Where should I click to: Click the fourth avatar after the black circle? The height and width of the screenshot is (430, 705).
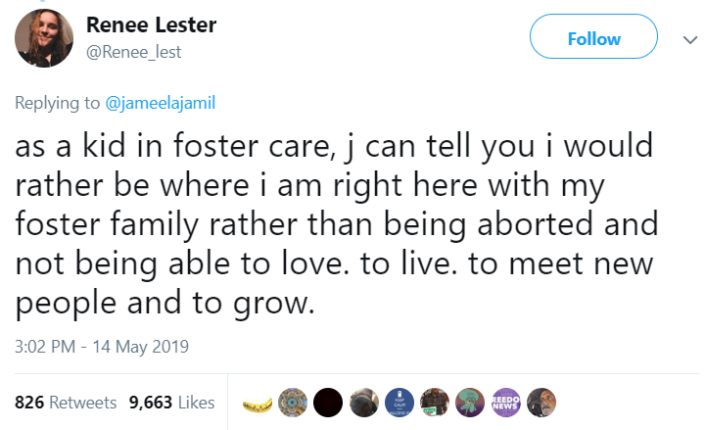pos(471,402)
